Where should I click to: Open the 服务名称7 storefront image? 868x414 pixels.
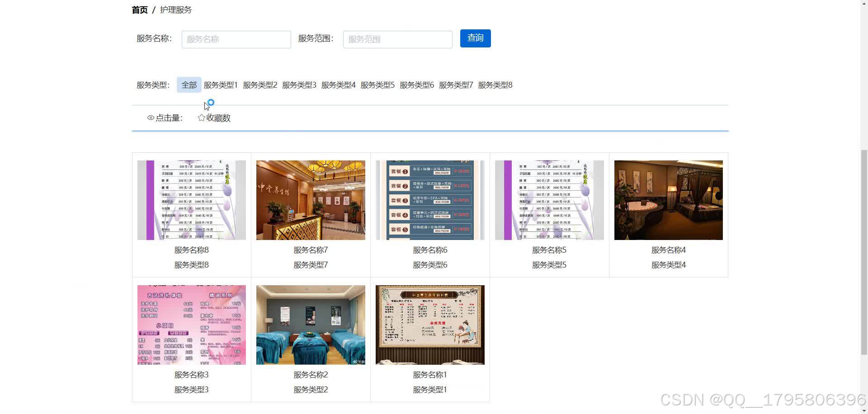pos(310,200)
